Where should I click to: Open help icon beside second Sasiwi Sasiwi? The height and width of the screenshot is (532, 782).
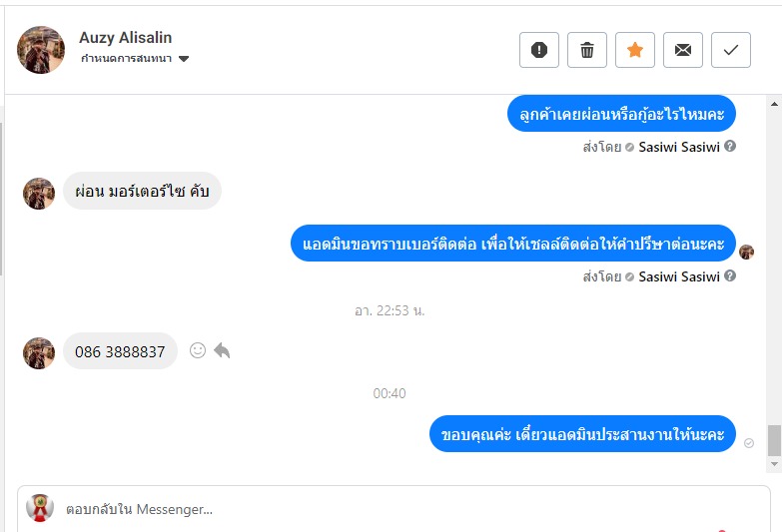(730, 275)
